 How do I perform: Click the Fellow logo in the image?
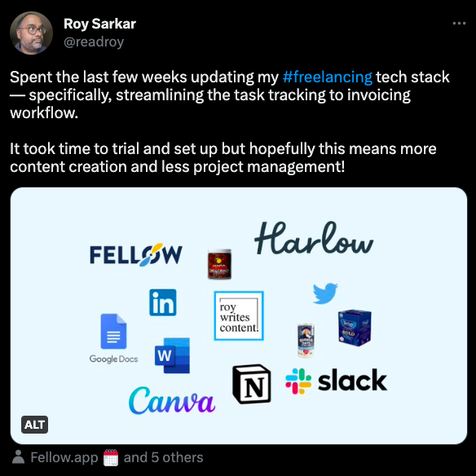click(x=136, y=255)
